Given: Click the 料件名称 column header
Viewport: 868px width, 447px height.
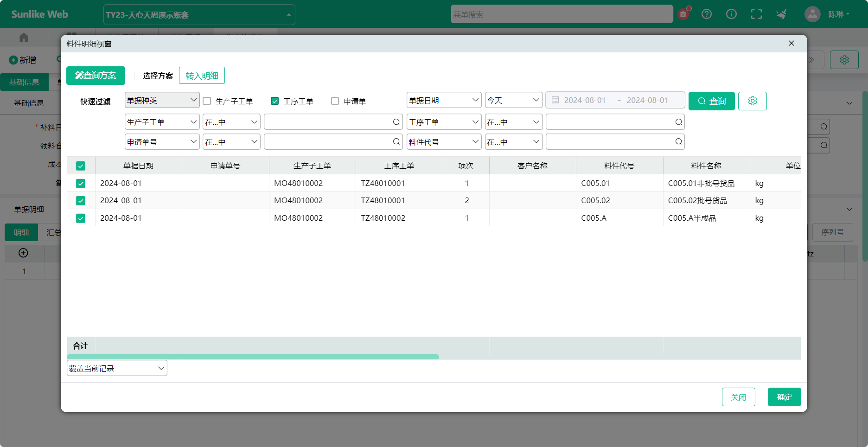Looking at the screenshot, I should click(706, 166).
